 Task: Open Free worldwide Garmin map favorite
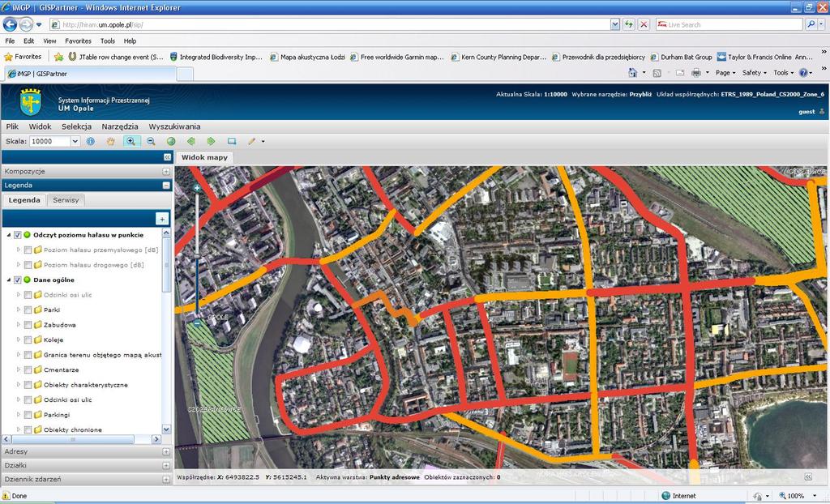click(x=397, y=57)
